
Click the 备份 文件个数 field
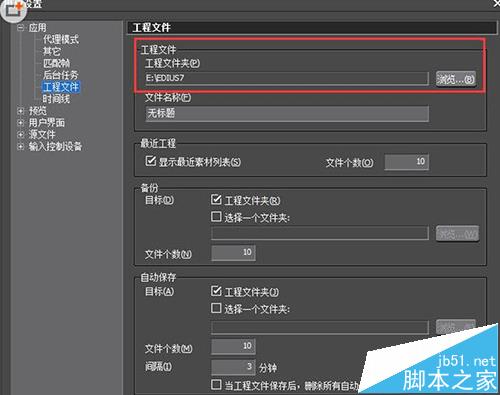click(234, 253)
